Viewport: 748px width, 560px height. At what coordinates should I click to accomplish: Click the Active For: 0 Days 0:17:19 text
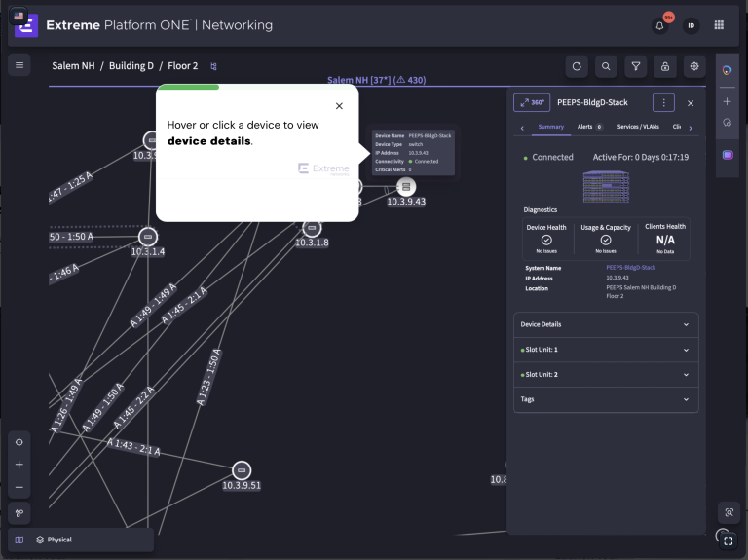640,157
